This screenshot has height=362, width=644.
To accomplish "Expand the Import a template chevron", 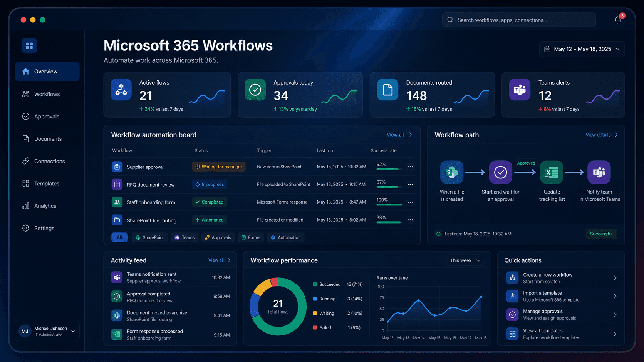I will 615,296.
